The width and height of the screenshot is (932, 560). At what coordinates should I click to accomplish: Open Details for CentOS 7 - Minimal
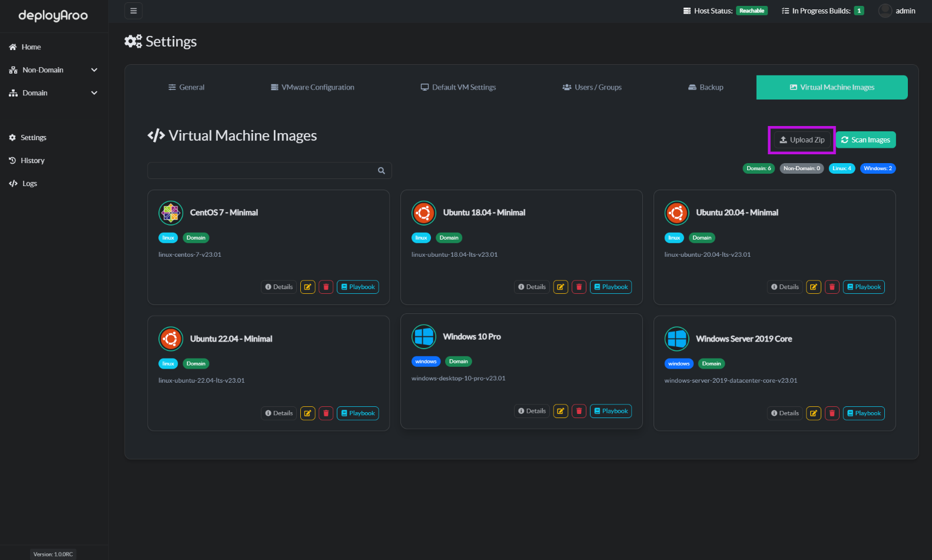pyautogui.click(x=279, y=287)
